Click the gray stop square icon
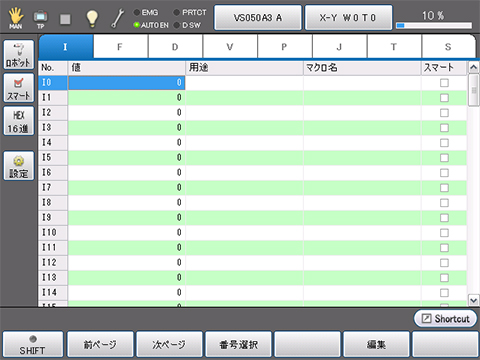 (65, 19)
